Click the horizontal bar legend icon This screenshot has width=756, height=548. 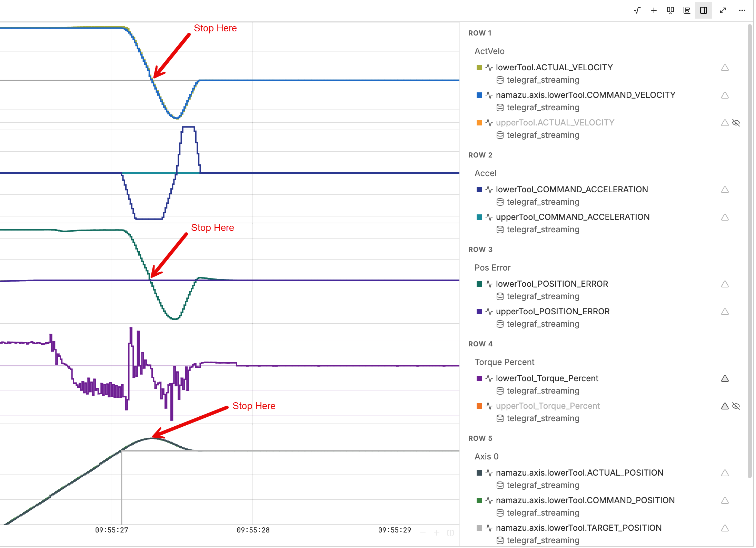pos(687,10)
